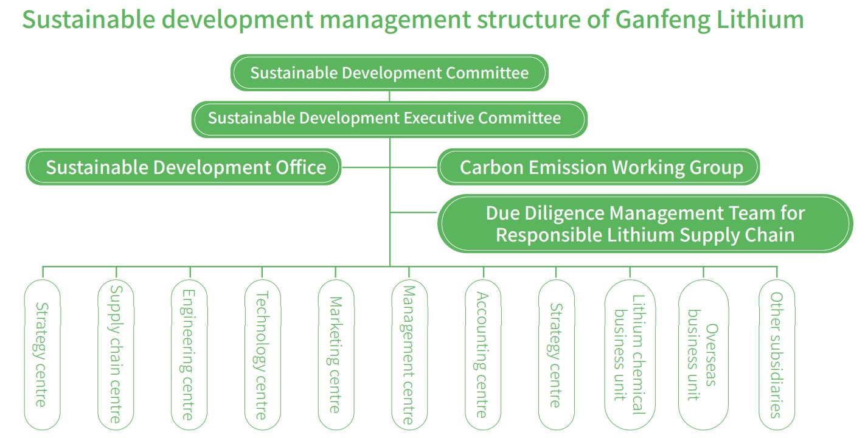Select the Sustainable Development Executive Committee node
This screenshot has height=438, width=868.
click(389, 118)
